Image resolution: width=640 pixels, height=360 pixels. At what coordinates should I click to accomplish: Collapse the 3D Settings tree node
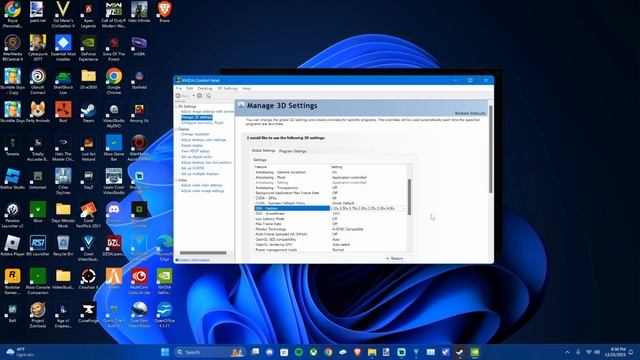click(x=177, y=107)
